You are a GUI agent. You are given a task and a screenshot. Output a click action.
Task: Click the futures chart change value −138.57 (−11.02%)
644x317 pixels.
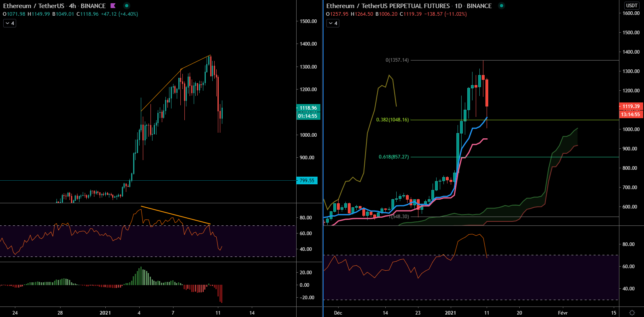click(445, 14)
